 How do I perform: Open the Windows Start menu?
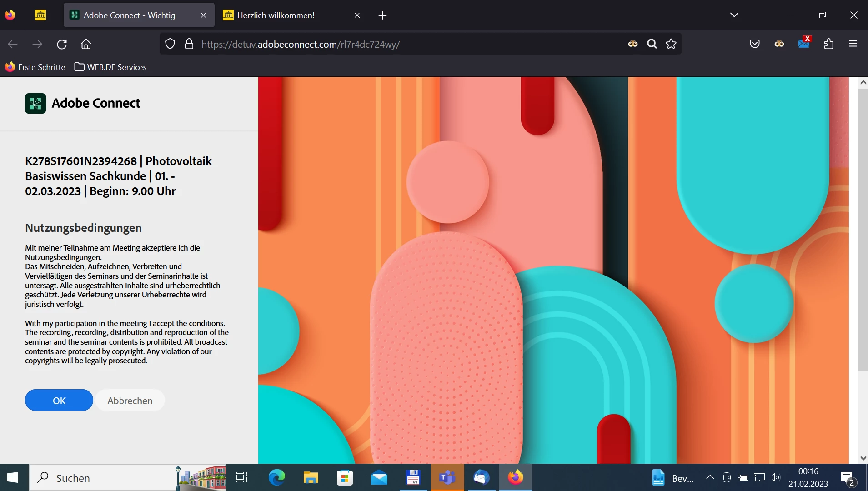tap(13, 477)
